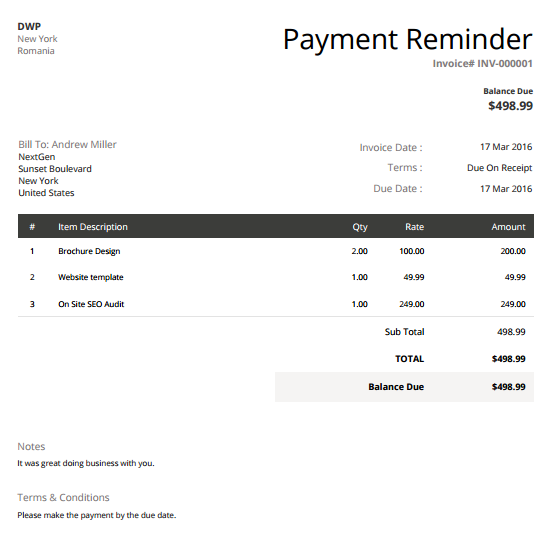Click the Payment Reminder title
This screenshot has height=556, width=558.
[x=407, y=40]
